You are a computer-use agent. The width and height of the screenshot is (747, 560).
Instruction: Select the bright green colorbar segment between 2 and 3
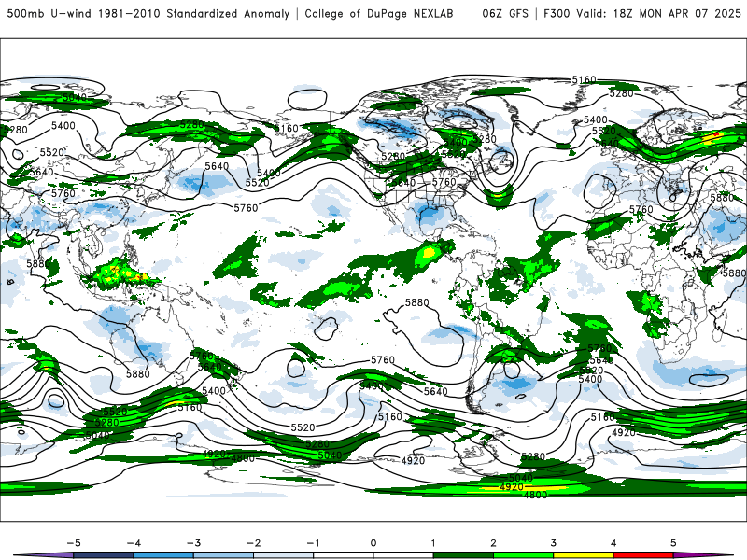point(523,555)
